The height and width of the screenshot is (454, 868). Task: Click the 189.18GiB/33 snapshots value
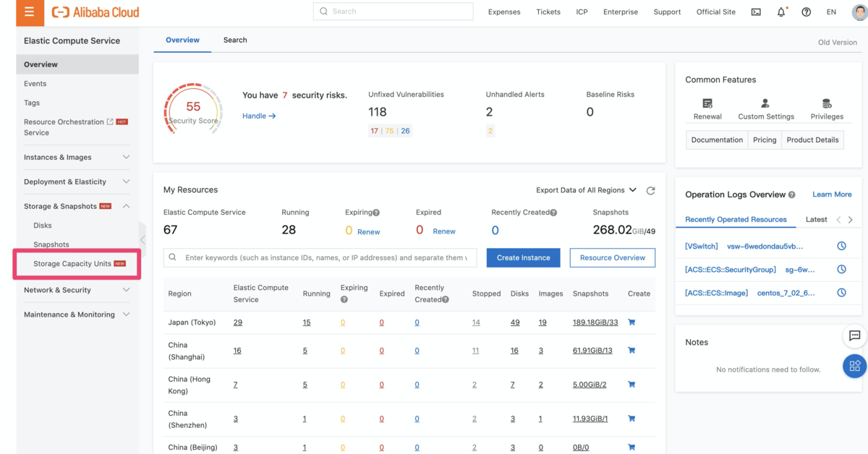pyautogui.click(x=595, y=322)
